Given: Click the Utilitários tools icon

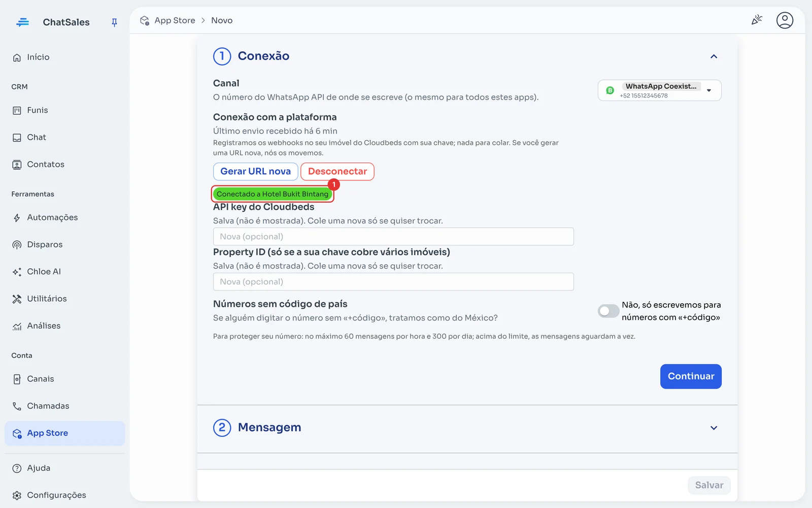Looking at the screenshot, I should tap(17, 299).
